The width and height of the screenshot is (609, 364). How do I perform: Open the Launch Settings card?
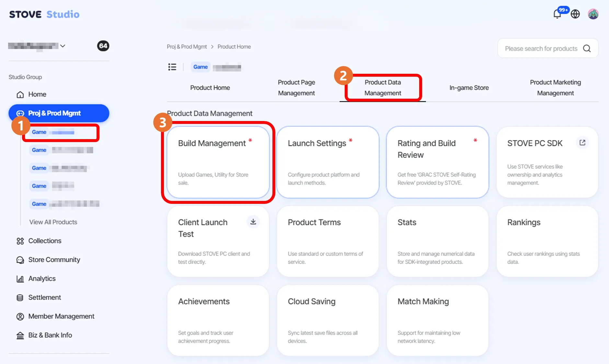coord(328,162)
